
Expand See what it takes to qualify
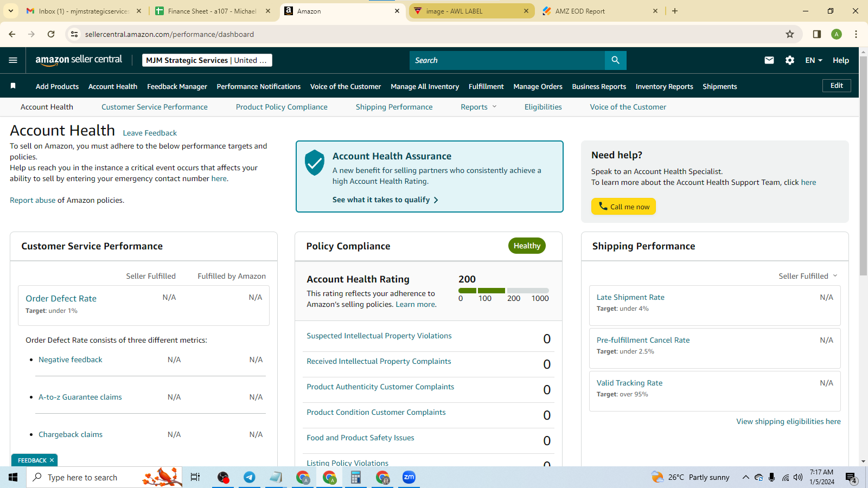point(385,200)
